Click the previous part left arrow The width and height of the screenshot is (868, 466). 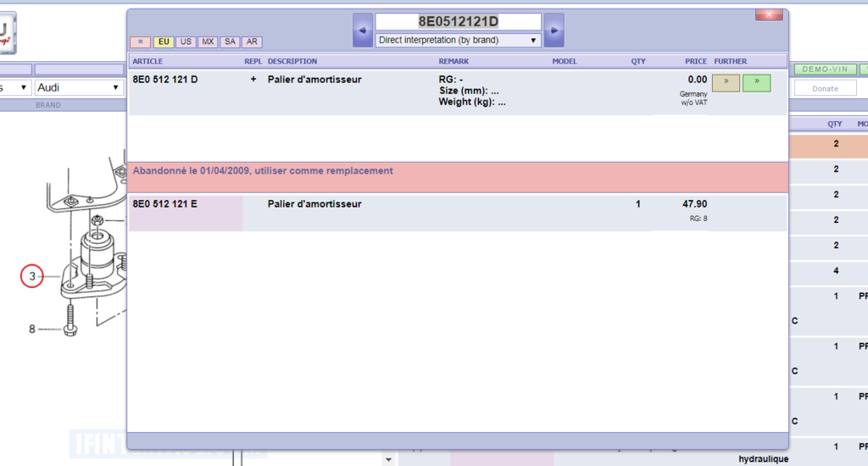coord(362,31)
